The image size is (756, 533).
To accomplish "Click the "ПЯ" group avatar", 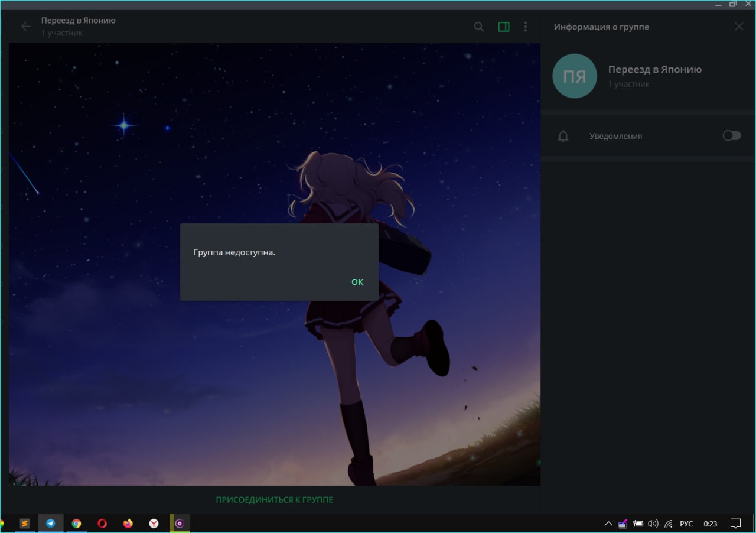I will tap(575, 76).
